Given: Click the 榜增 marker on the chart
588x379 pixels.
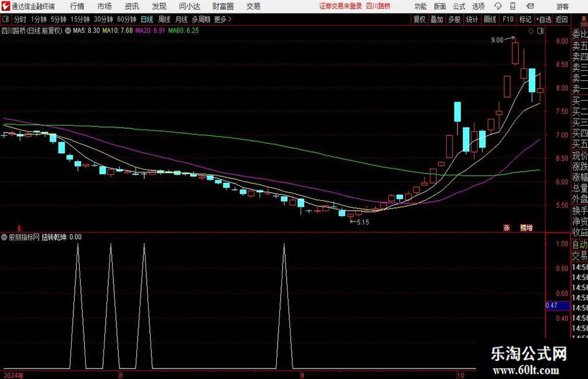Looking at the screenshot, I should pos(526,228).
